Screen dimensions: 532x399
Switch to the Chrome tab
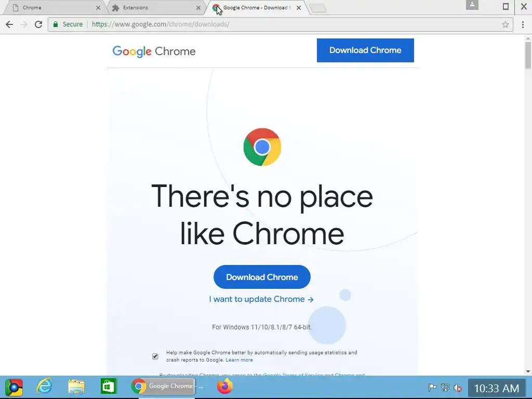[x=54, y=7]
